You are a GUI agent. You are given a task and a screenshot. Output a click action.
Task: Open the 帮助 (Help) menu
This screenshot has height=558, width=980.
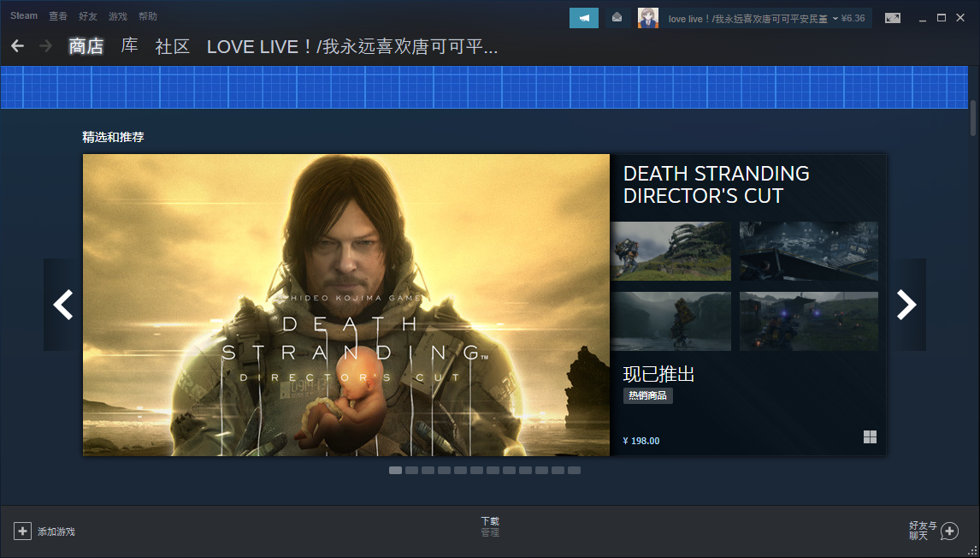146,15
